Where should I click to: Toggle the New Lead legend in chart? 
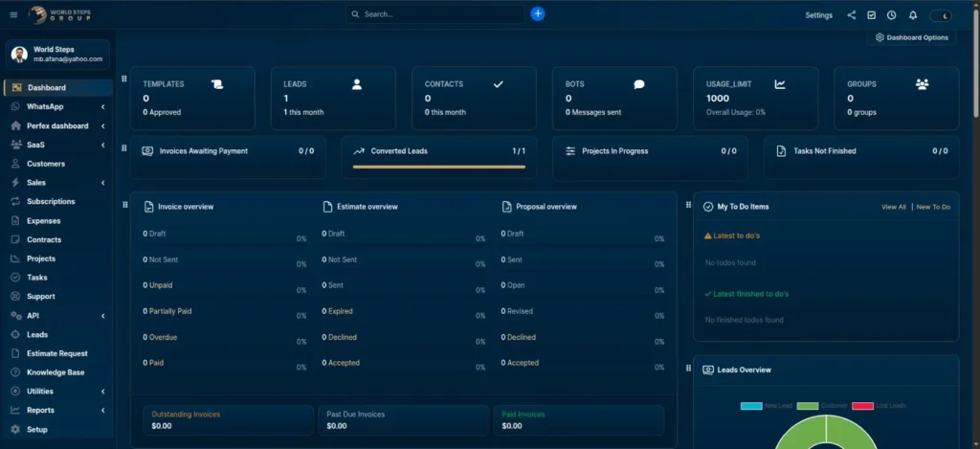pyautogui.click(x=762, y=406)
